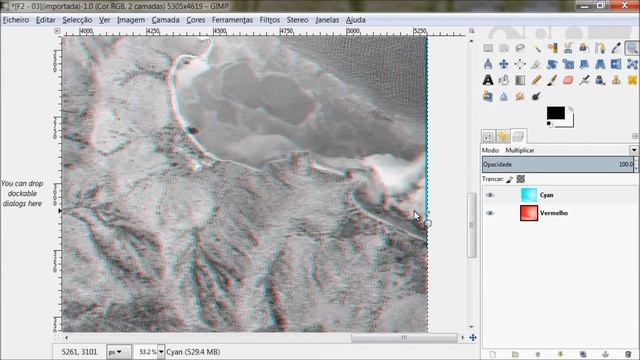The image size is (640, 360).
Task: Select the Heal tool
Action: 632,80
